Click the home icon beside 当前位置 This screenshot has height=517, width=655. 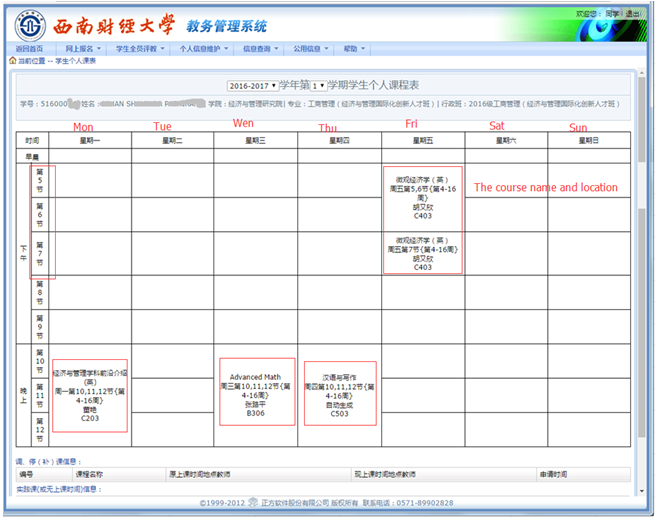pyautogui.click(x=13, y=61)
